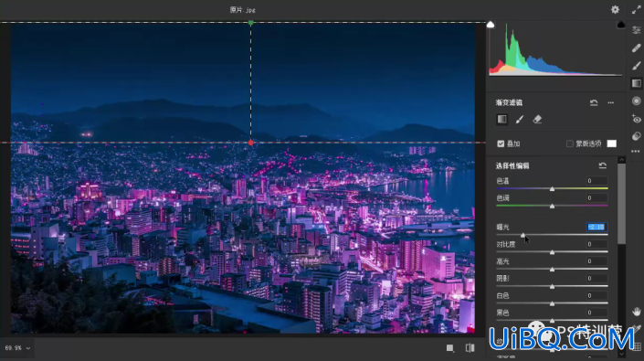Click the 色调 tint slider handle

[552, 206]
